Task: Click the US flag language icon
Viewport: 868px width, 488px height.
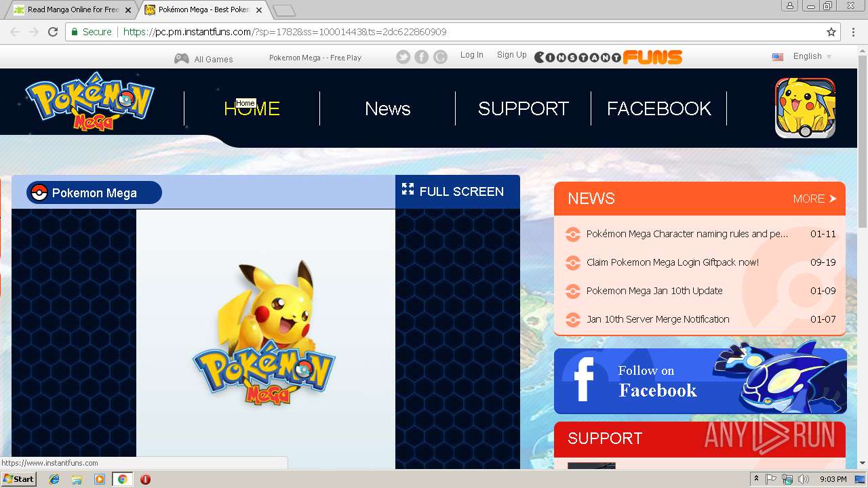Action: coord(778,57)
